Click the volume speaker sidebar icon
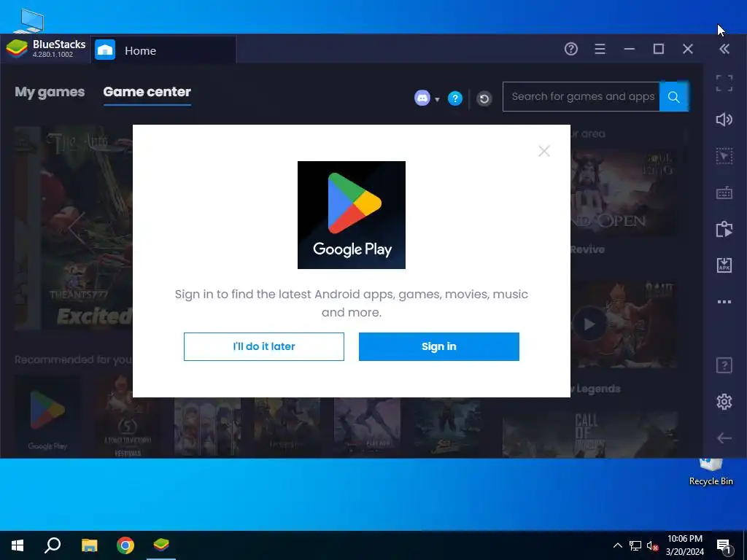The width and height of the screenshot is (747, 560). (724, 120)
